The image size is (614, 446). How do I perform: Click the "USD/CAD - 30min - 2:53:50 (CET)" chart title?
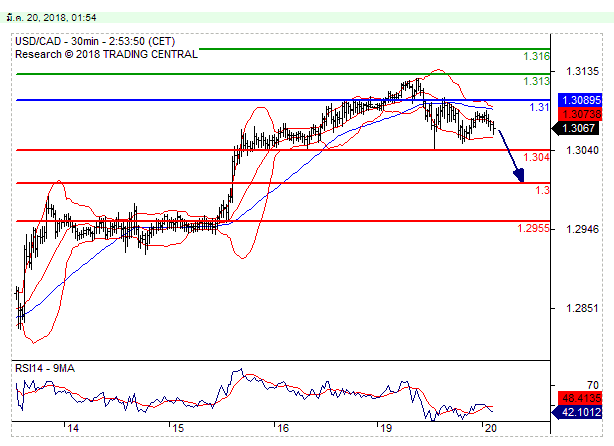tap(95, 42)
